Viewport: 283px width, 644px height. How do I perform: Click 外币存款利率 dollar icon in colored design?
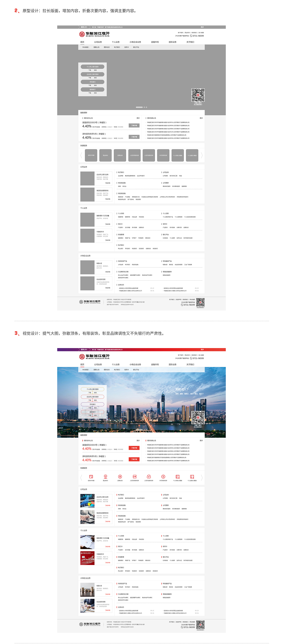point(163,477)
